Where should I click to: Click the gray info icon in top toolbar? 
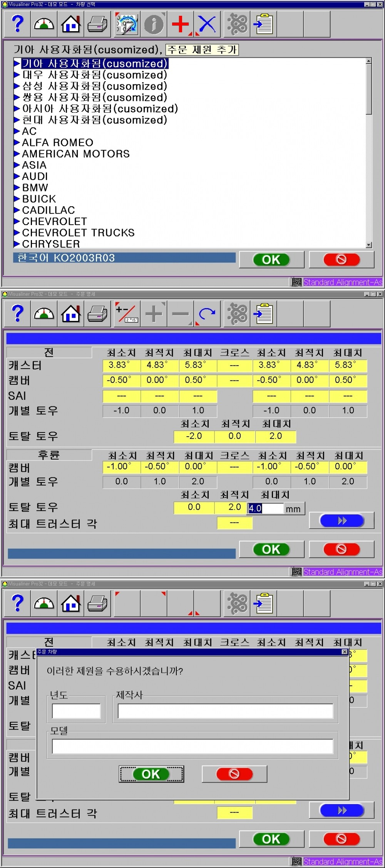tap(154, 24)
